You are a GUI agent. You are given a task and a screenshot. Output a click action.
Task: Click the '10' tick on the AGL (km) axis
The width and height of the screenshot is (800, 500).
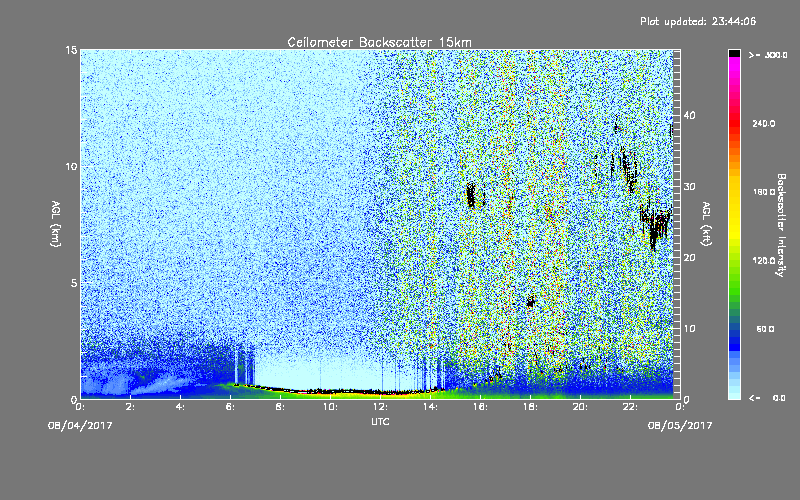[x=71, y=166]
